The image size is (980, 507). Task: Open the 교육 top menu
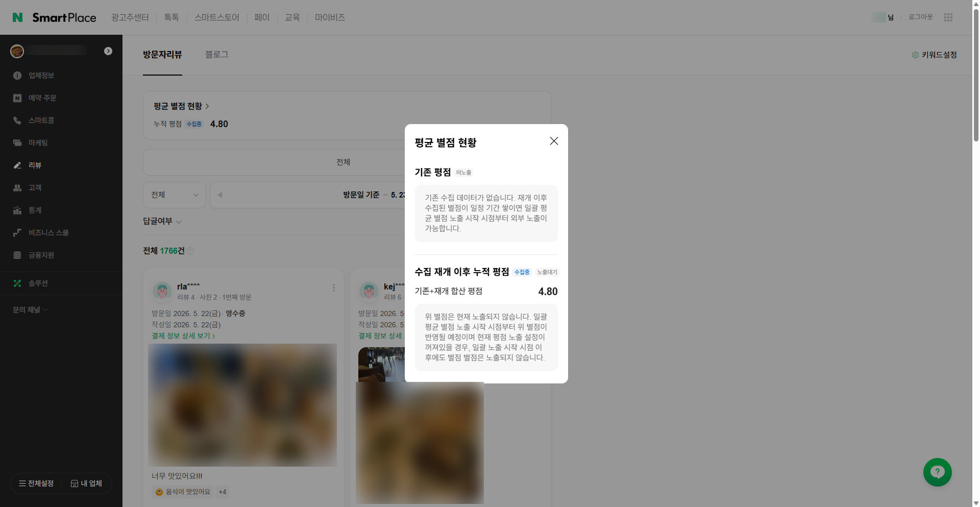pyautogui.click(x=292, y=17)
